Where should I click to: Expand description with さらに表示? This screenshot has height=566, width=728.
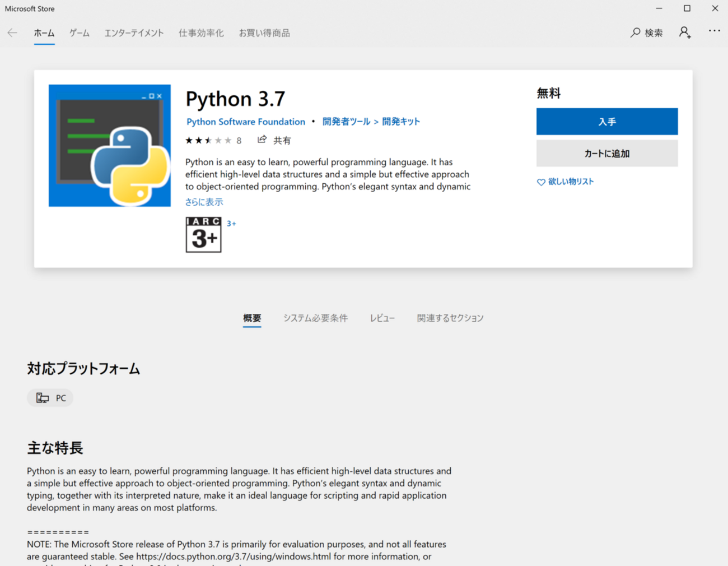coord(204,202)
